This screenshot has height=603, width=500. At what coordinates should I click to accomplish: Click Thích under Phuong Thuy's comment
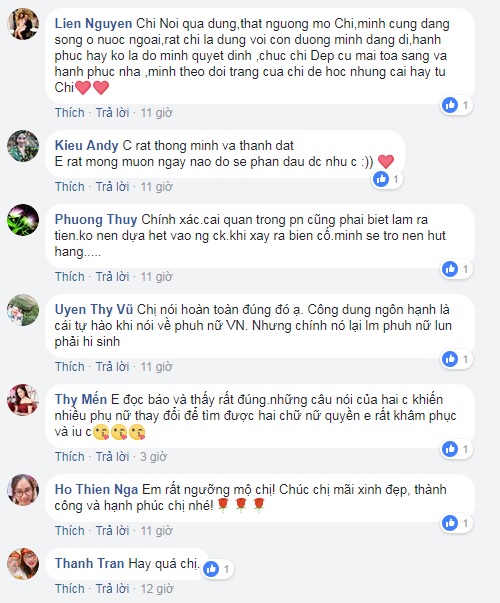(x=70, y=277)
